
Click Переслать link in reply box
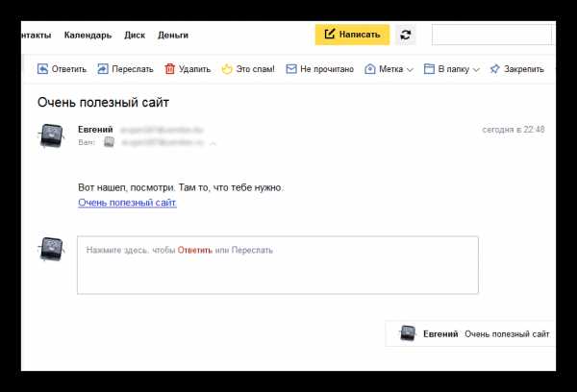(x=252, y=250)
